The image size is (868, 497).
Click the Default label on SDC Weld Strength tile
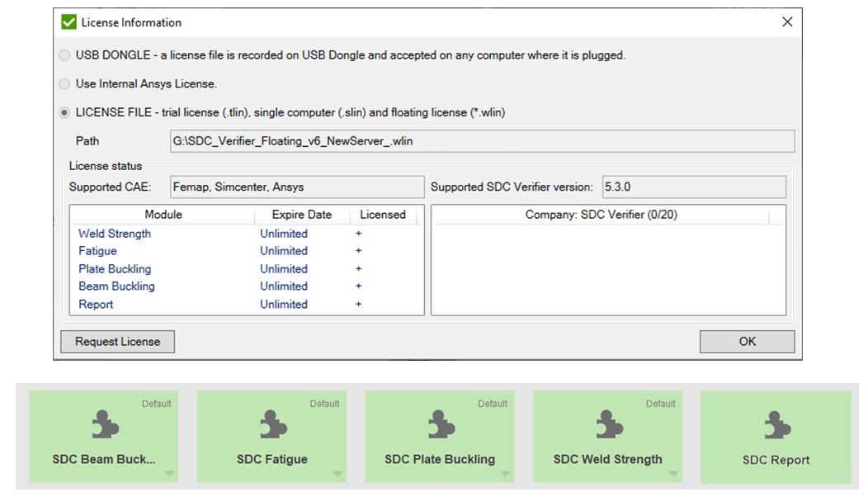(x=660, y=404)
